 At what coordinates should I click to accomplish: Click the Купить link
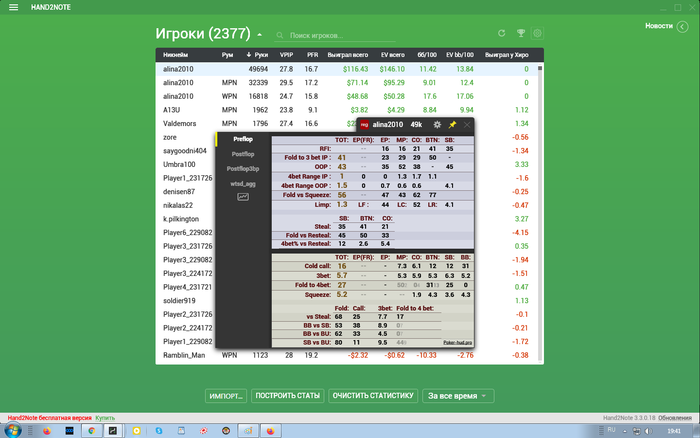[105, 418]
